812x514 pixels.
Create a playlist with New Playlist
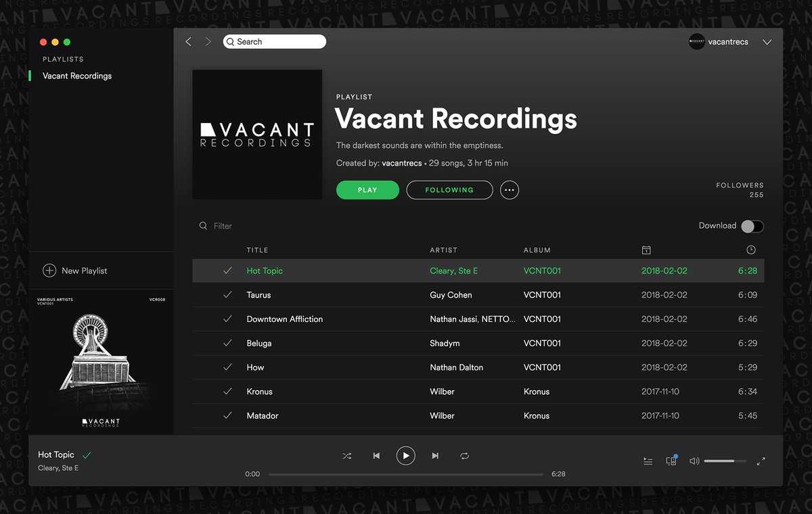(75, 271)
